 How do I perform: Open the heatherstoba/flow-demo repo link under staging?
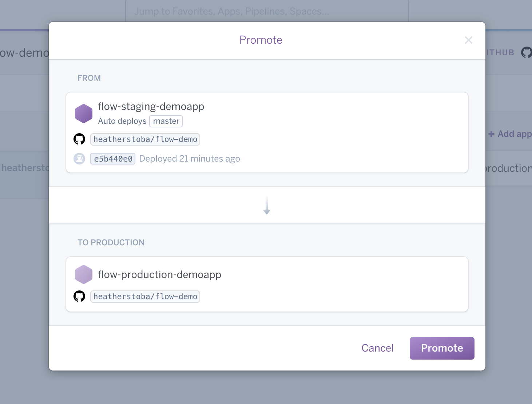145,139
